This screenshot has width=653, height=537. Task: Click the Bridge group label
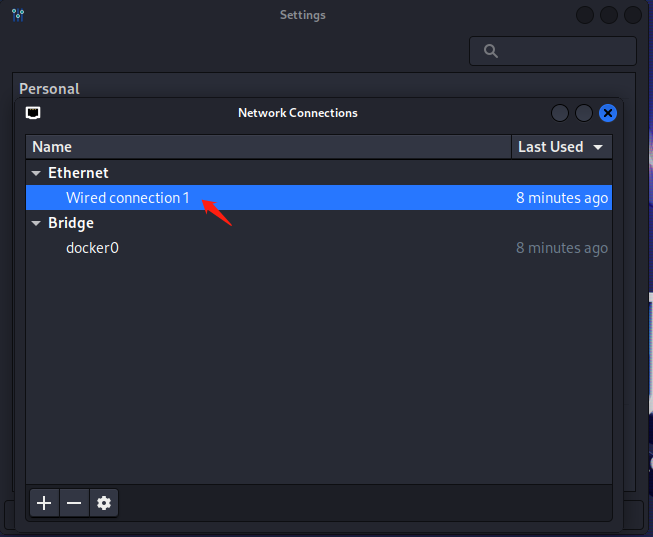click(71, 223)
